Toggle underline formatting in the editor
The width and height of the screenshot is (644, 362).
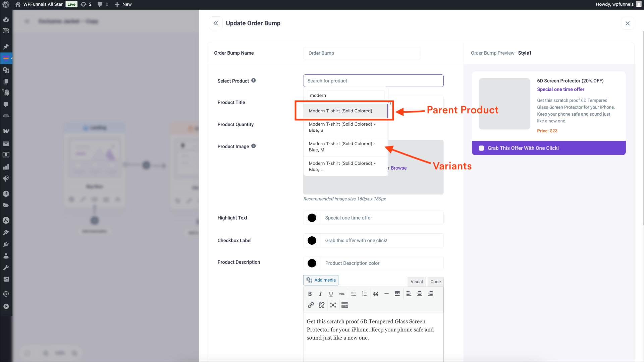pyautogui.click(x=331, y=294)
